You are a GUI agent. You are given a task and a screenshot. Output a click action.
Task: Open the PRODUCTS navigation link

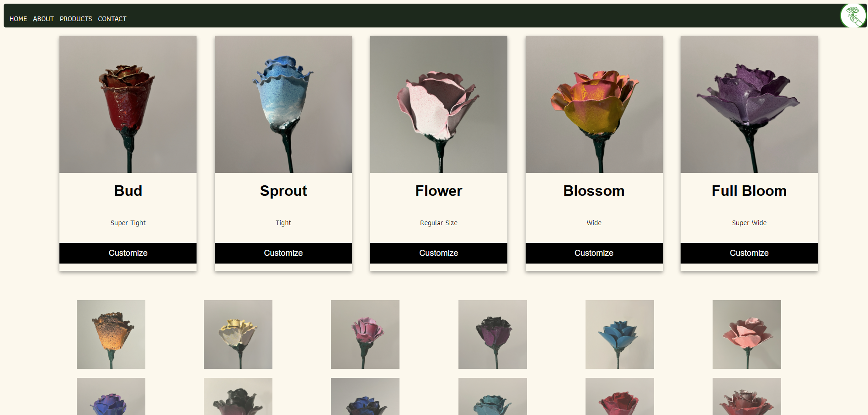pos(76,19)
